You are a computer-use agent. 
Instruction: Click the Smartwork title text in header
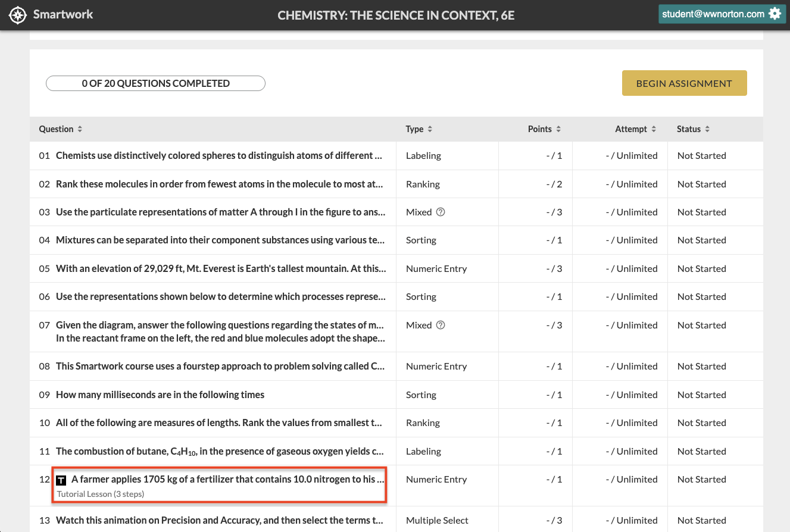pyautogui.click(x=63, y=15)
